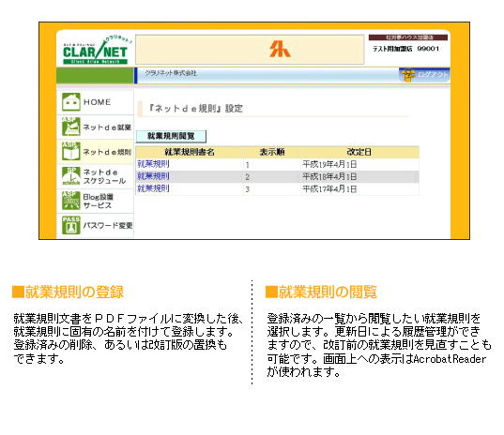
Task: Open the PASS パスワード変更 icon
Action: (70, 225)
